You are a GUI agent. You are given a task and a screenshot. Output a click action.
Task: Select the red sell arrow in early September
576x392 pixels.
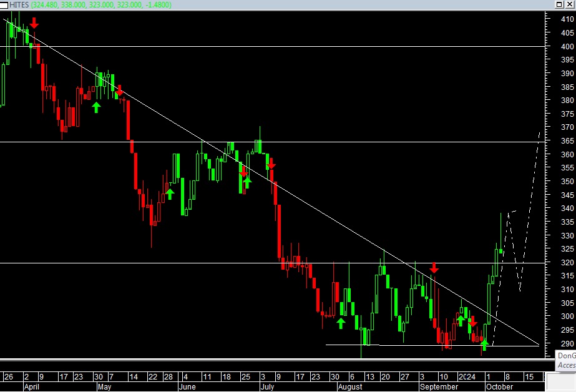point(434,267)
